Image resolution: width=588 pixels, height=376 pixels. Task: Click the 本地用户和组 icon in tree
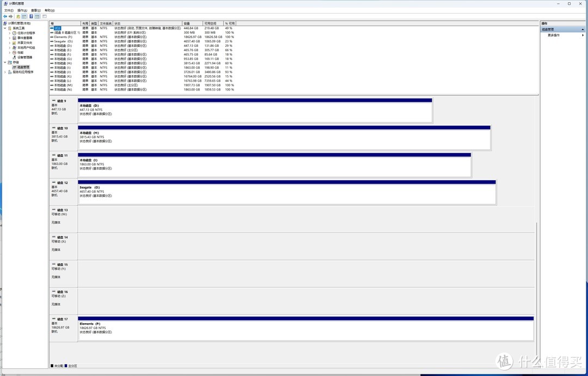pos(14,47)
